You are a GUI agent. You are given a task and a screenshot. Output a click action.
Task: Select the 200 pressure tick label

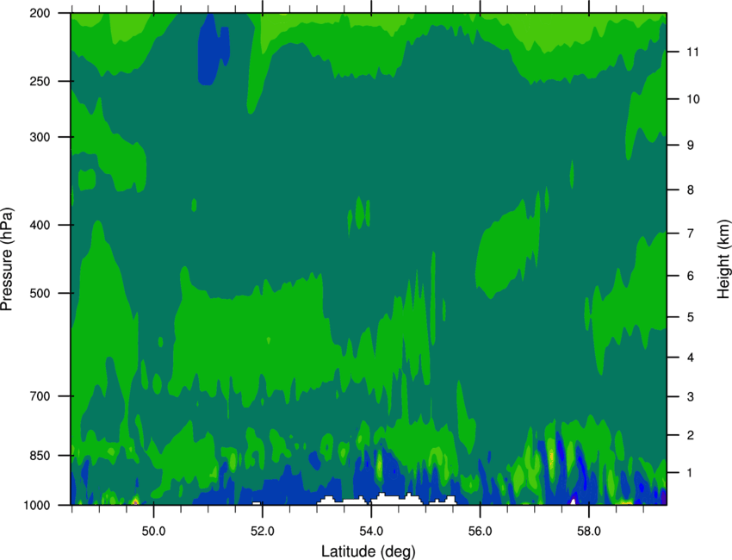(40, 13)
